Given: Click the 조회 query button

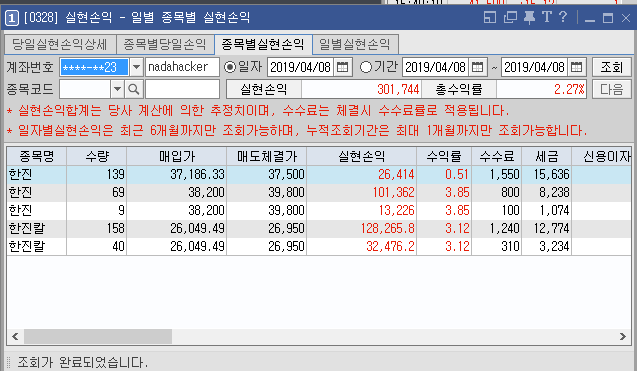Looking at the screenshot, I should coord(611,67).
